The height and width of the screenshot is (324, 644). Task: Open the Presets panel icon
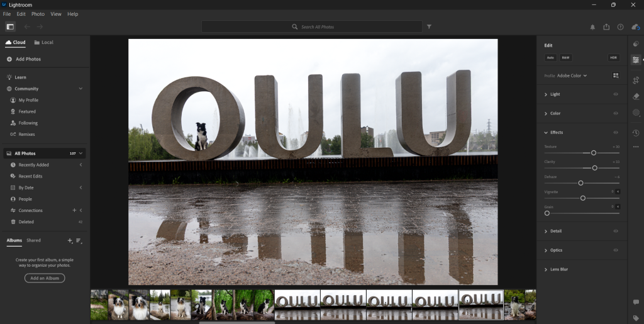(636, 44)
